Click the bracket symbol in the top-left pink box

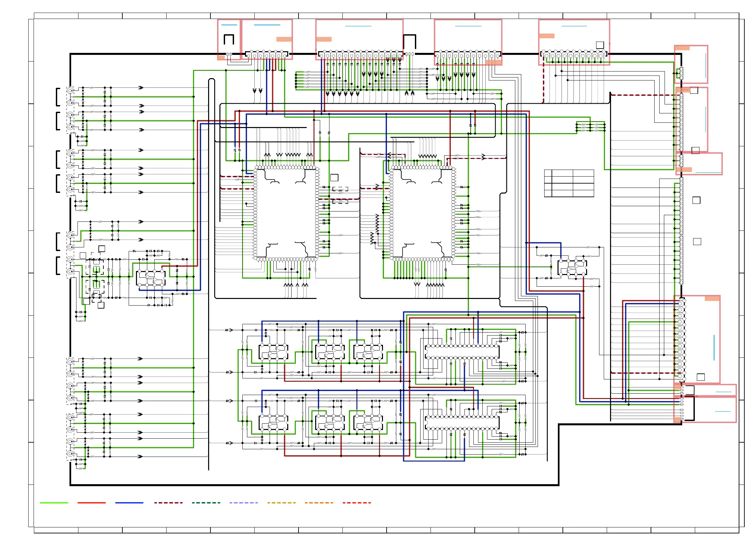229,39
